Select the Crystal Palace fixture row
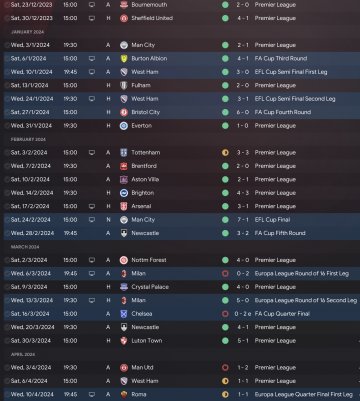 coord(182,287)
